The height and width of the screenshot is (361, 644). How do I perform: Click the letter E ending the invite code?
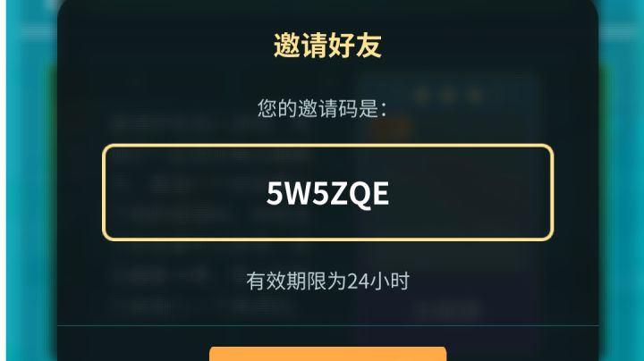coord(380,194)
